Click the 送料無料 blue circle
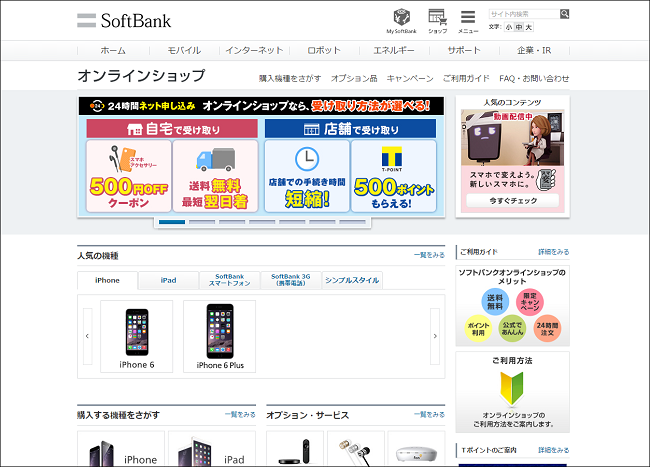 (x=495, y=302)
